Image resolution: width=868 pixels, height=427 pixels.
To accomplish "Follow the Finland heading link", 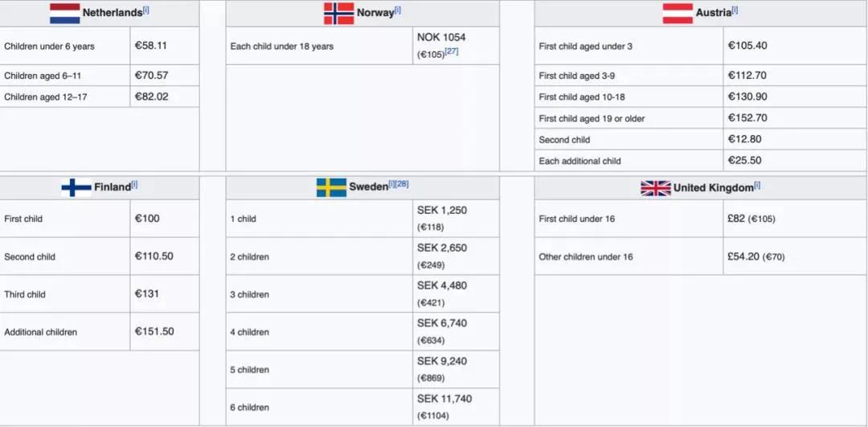I will [112, 187].
